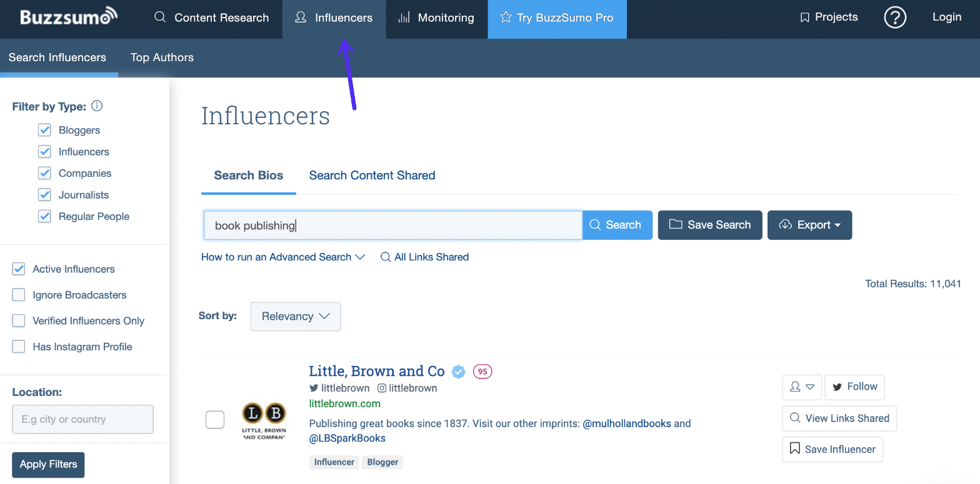Image resolution: width=980 pixels, height=484 pixels.
Task: Click the folder icon on Save Search
Action: (x=675, y=224)
